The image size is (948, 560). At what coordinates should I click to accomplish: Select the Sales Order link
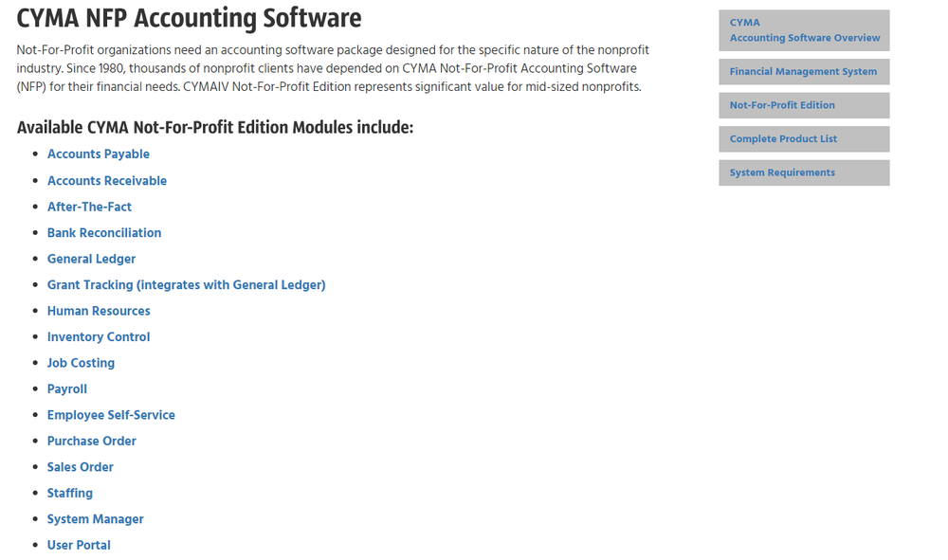coord(80,467)
